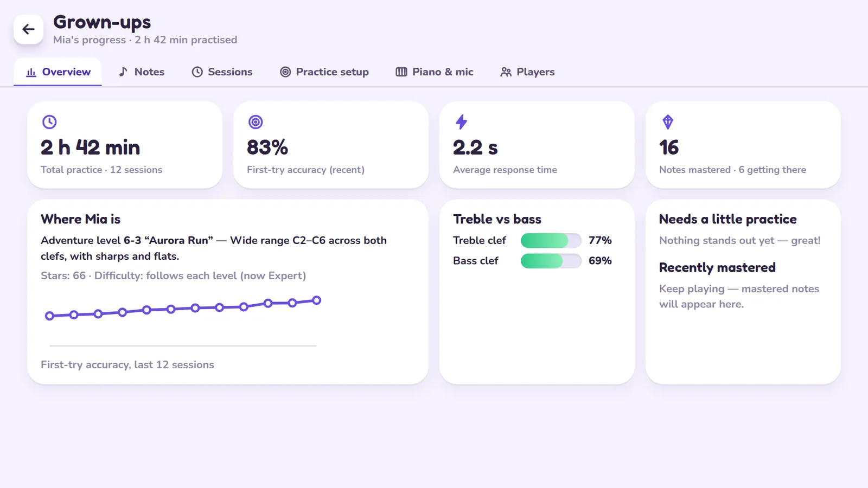Click 'Total practice · 12 sessions' text
Screen dimensions: 868x488
tap(101, 170)
